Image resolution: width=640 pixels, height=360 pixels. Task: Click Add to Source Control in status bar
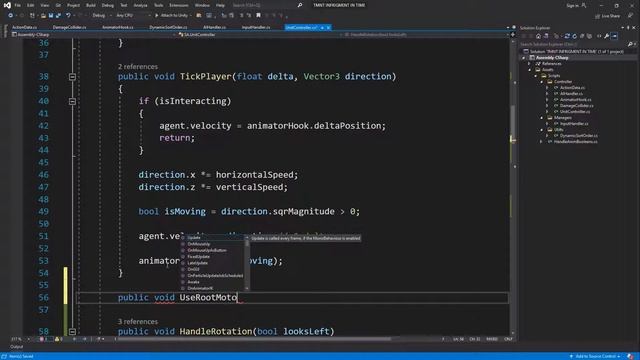tap(596, 356)
